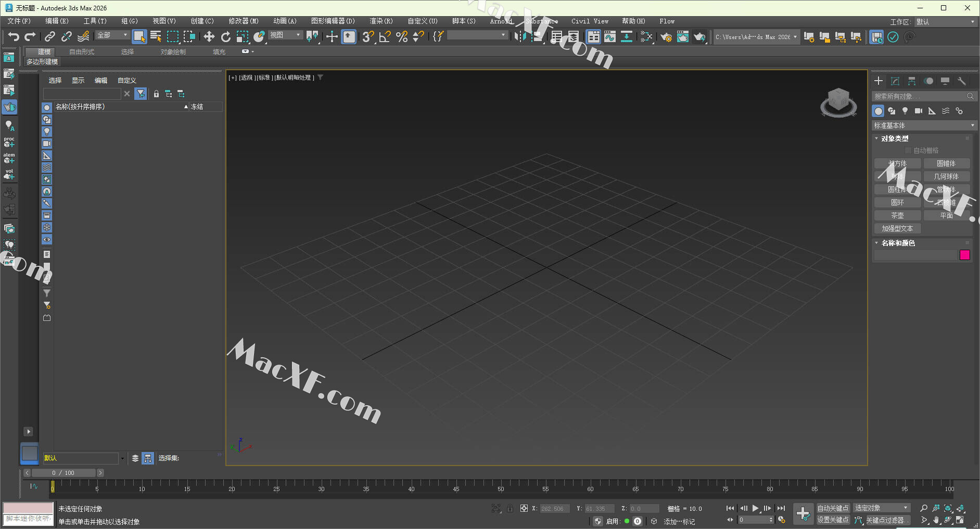
Task: Toggle display of lights in Scene Explorer
Action: tap(47, 132)
